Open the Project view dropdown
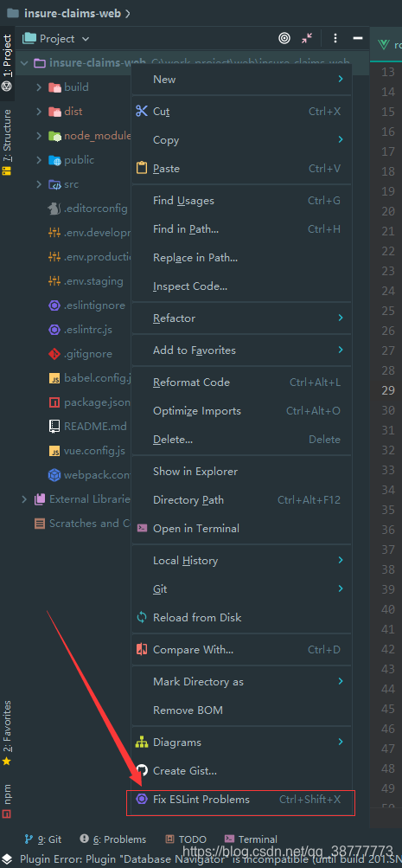Screen dimensions: 402x868 (55, 38)
